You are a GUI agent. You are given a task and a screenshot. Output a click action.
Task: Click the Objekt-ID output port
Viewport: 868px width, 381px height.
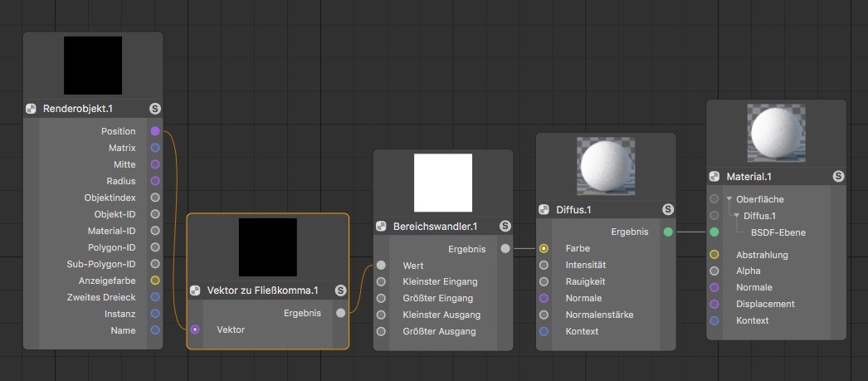click(x=155, y=214)
